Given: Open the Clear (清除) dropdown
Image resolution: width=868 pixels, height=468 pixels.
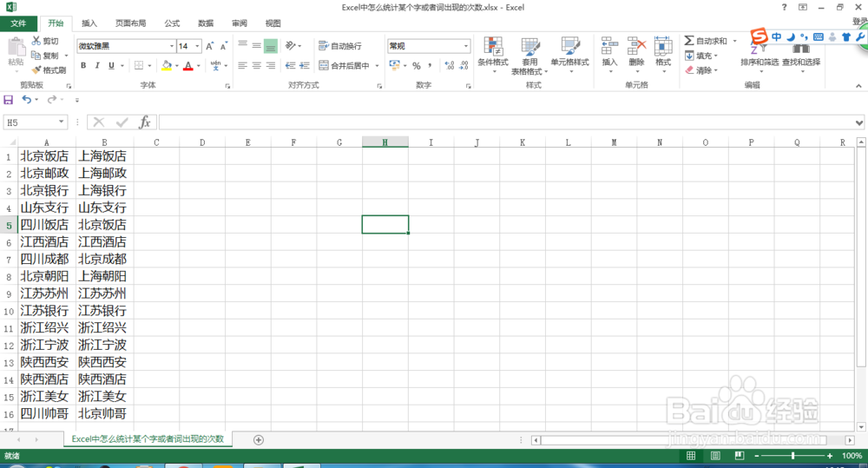Looking at the screenshot, I should coord(701,70).
